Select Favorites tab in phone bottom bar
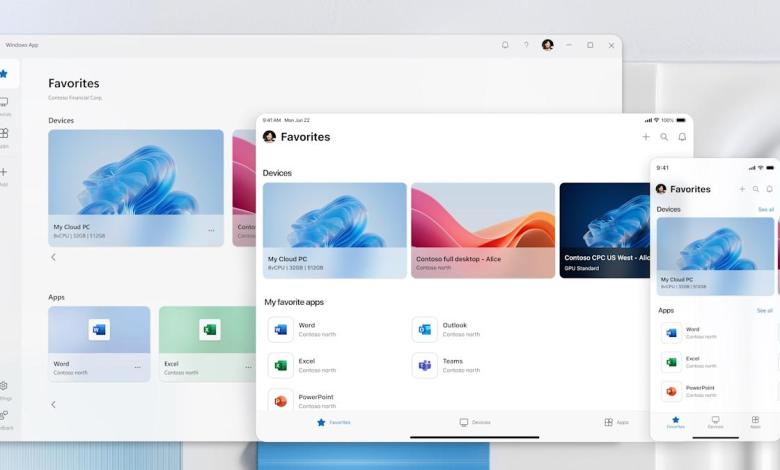 [676, 423]
